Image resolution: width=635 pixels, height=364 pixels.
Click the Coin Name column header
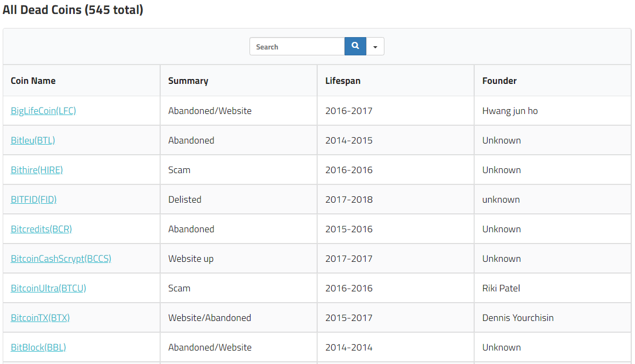click(33, 81)
